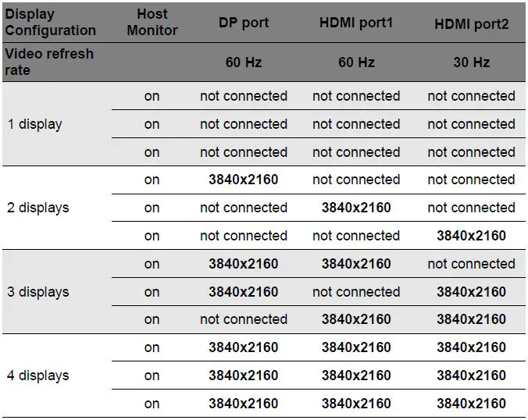The image size is (528, 420).
Task: Click the HDMI port2 column header
Action: pyautogui.click(x=471, y=24)
